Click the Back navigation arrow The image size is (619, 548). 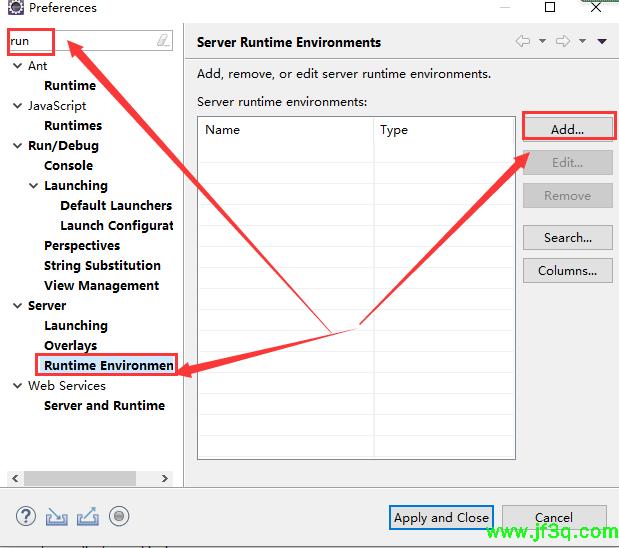tap(523, 42)
